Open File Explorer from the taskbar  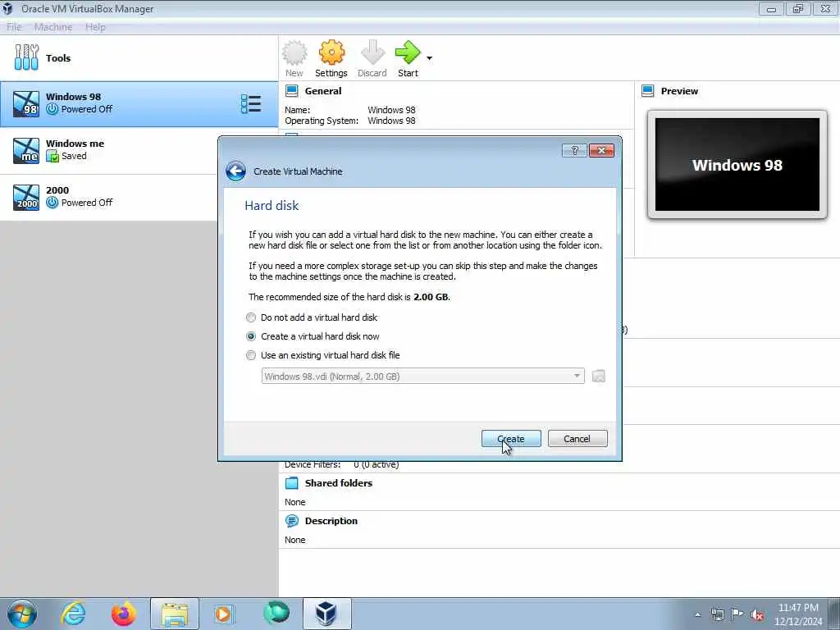point(175,614)
